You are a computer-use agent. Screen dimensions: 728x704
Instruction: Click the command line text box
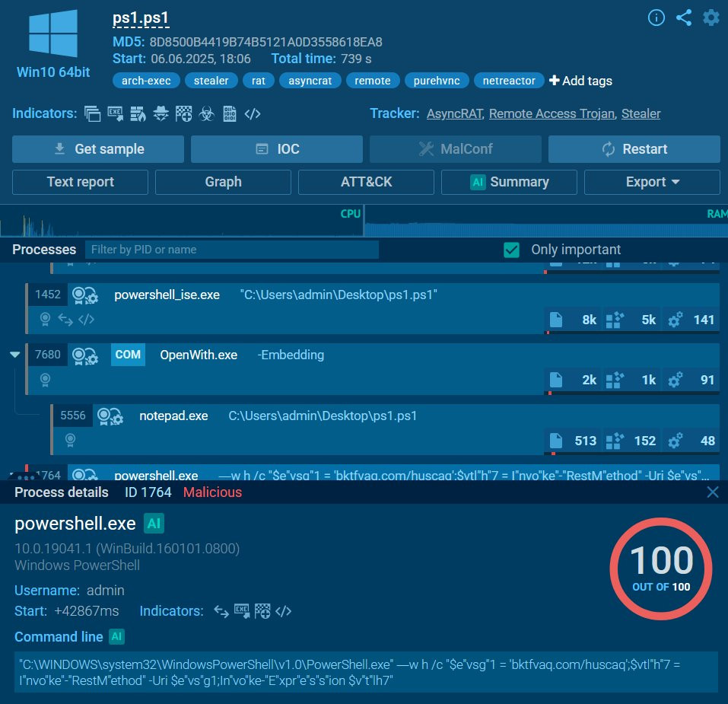click(x=366, y=673)
